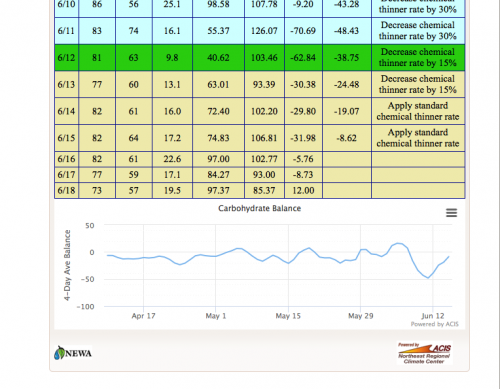Click the -62.84 balance cell
Image resolution: width=500 pixels, height=389 pixels.
coord(303,58)
